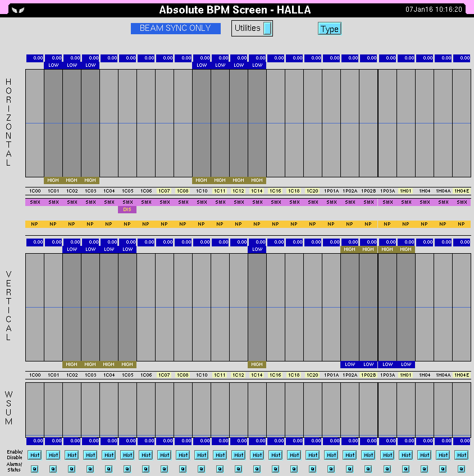Click Hist button under 1C05 column
This screenshot has width=474, height=476.
click(x=127, y=455)
